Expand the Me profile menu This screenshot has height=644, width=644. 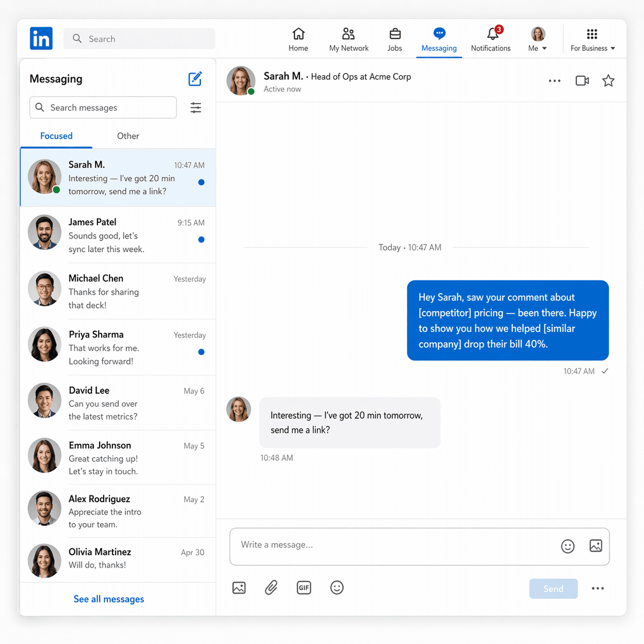tap(538, 40)
